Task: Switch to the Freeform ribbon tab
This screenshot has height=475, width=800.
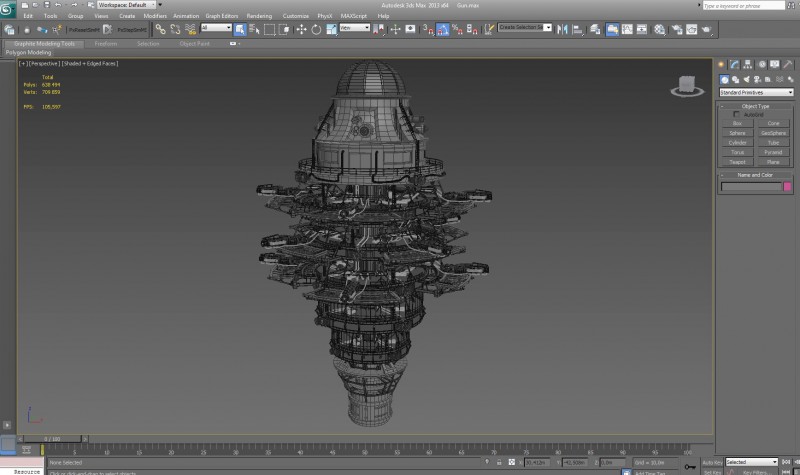Action: 105,44
